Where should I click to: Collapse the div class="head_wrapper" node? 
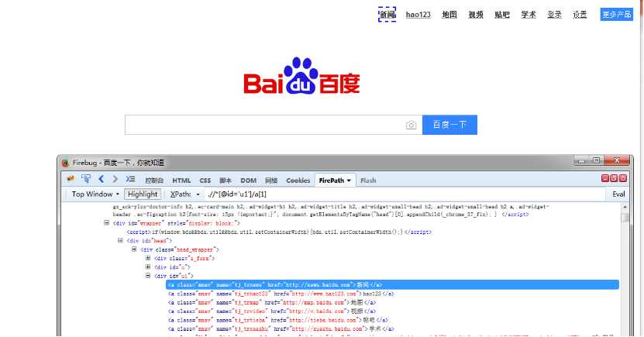134,249
